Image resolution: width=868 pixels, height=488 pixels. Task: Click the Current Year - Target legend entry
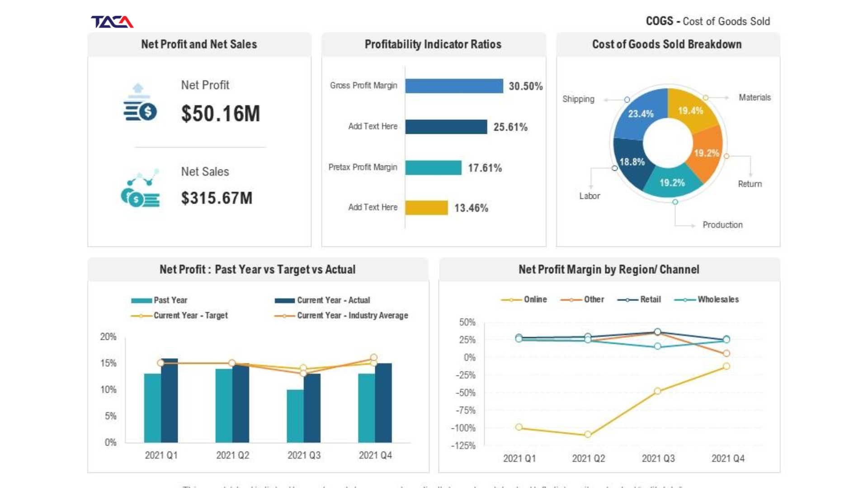[179, 315]
